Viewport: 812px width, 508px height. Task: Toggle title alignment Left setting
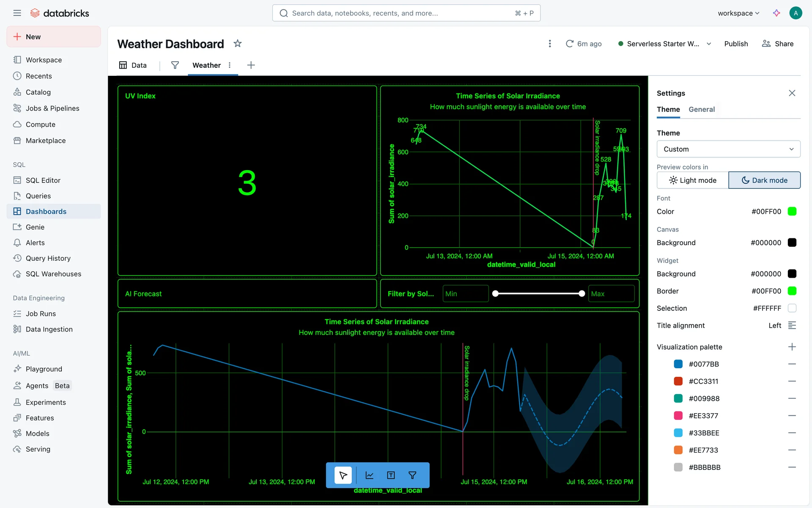(792, 326)
